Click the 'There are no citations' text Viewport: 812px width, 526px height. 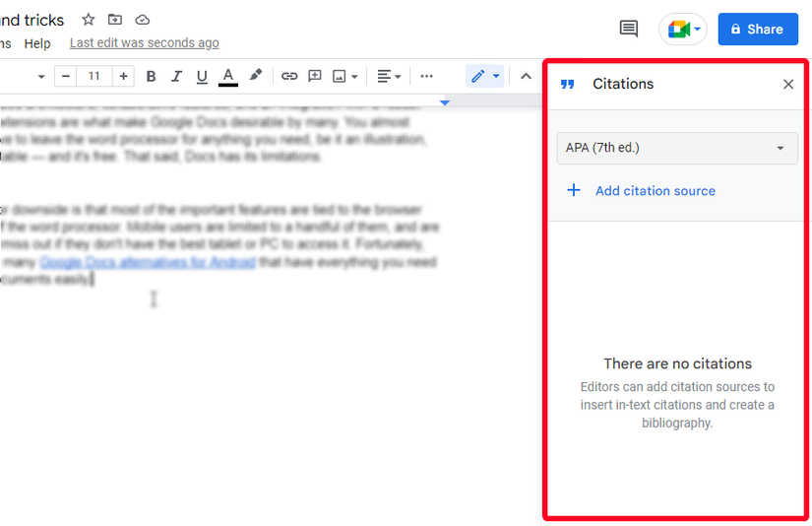tap(677, 363)
